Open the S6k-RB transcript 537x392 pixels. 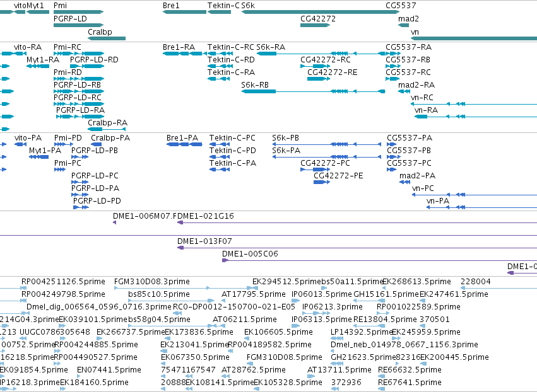[313, 91]
